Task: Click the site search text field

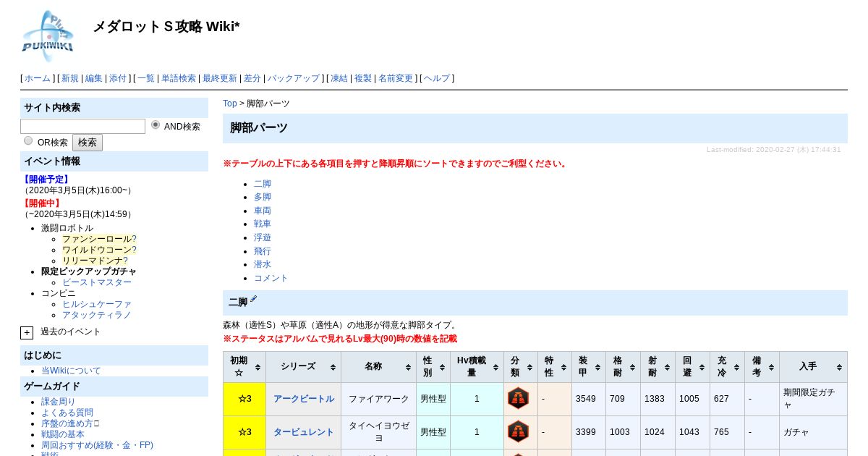Action: click(x=82, y=126)
